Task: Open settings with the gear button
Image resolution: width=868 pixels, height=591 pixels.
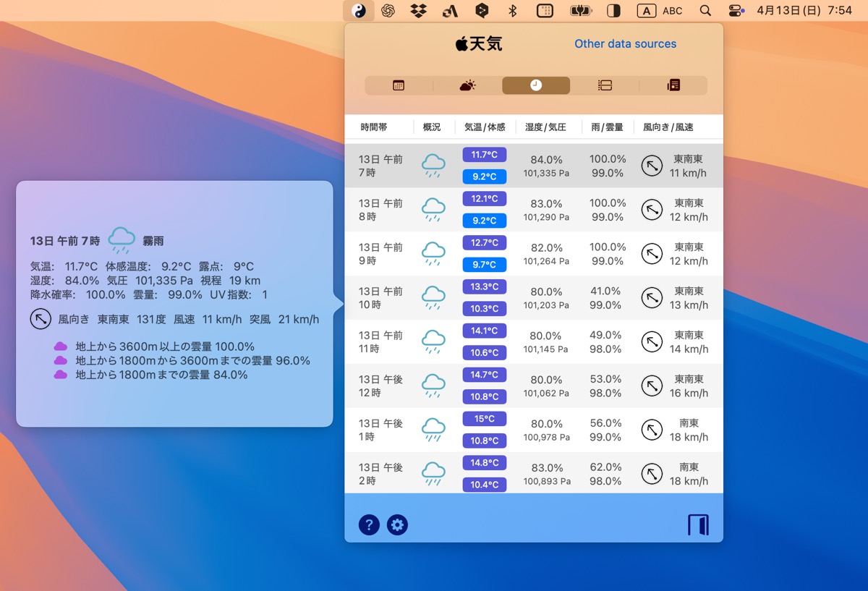Action: pos(397,524)
